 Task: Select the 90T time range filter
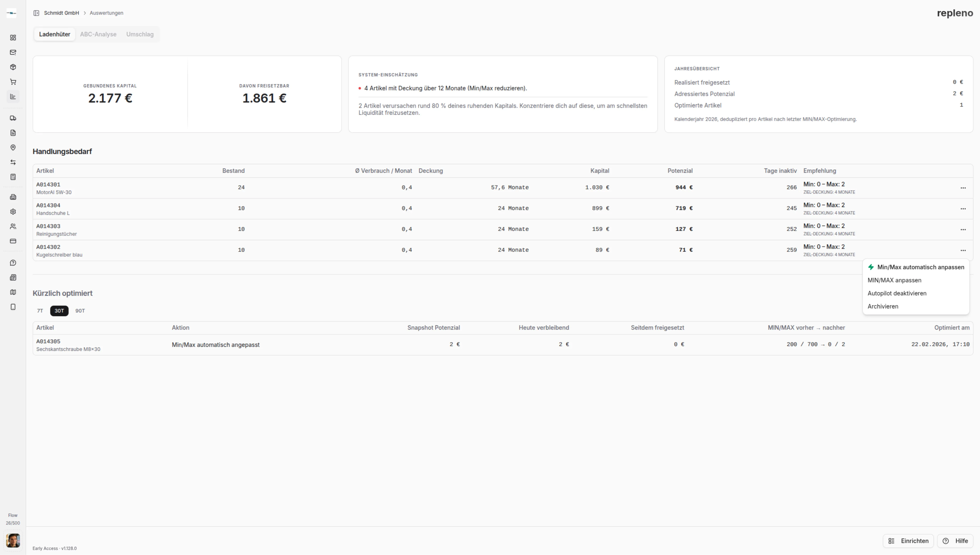pos(80,311)
